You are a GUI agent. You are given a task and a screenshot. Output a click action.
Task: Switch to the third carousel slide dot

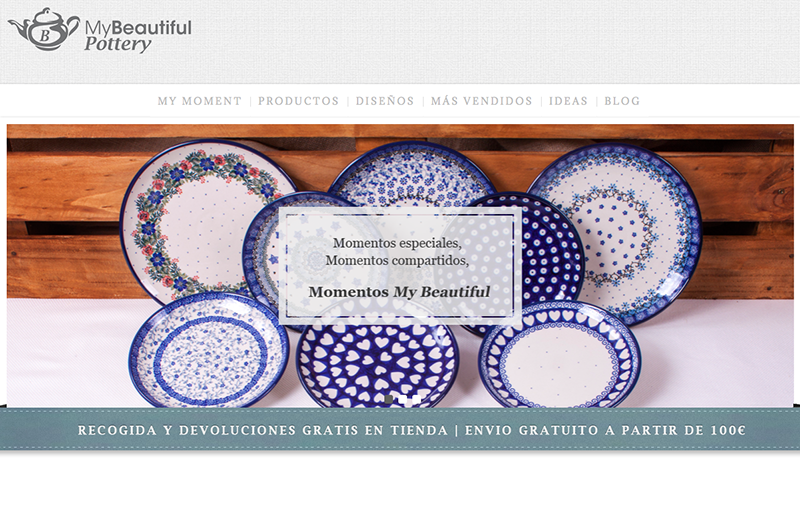pyautogui.click(x=416, y=399)
